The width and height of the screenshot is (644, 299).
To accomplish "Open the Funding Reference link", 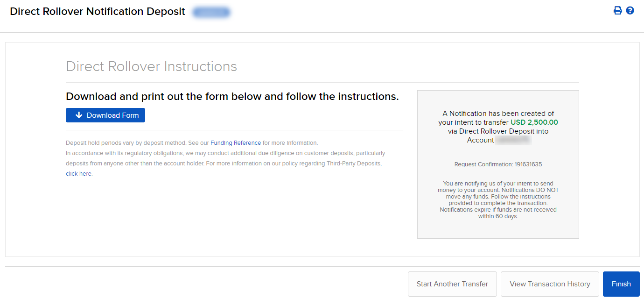I will (236, 143).
